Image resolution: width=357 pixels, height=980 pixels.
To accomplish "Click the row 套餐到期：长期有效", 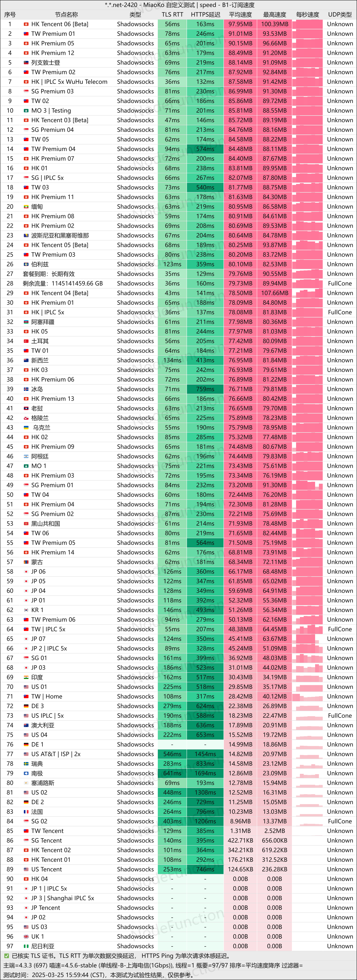I will click(x=178, y=274).
